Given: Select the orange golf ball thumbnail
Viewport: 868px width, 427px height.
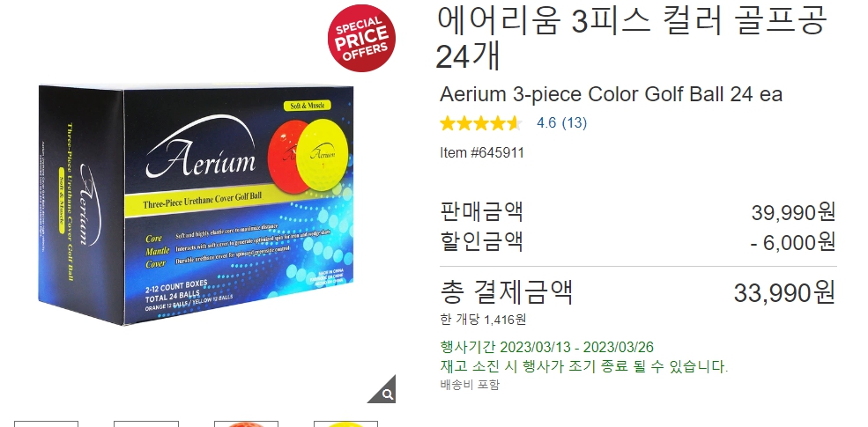Looking at the screenshot, I should click(x=247, y=424).
